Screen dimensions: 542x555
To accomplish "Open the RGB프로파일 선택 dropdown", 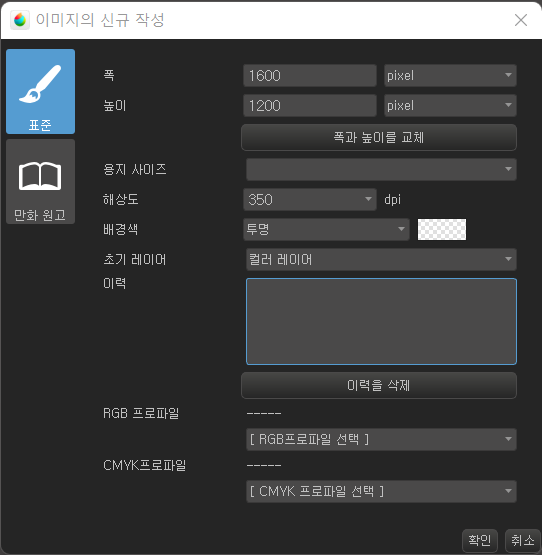I will pos(381,439).
